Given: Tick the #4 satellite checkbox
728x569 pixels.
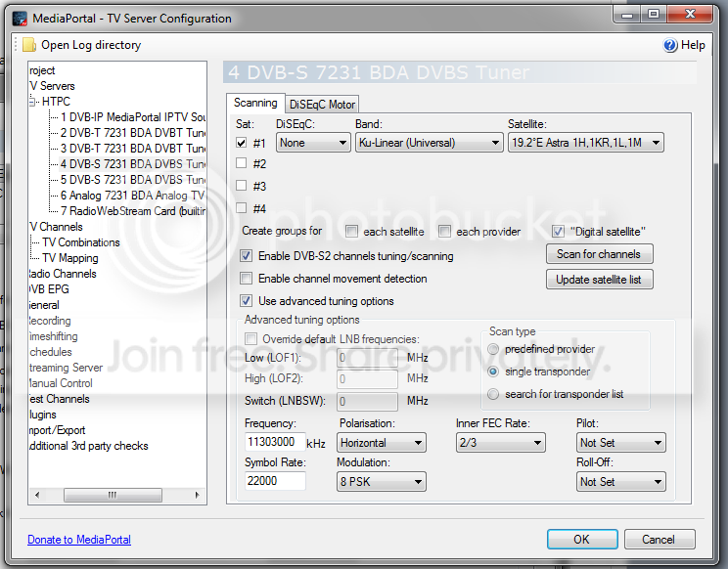Looking at the screenshot, I should point(241,207).
